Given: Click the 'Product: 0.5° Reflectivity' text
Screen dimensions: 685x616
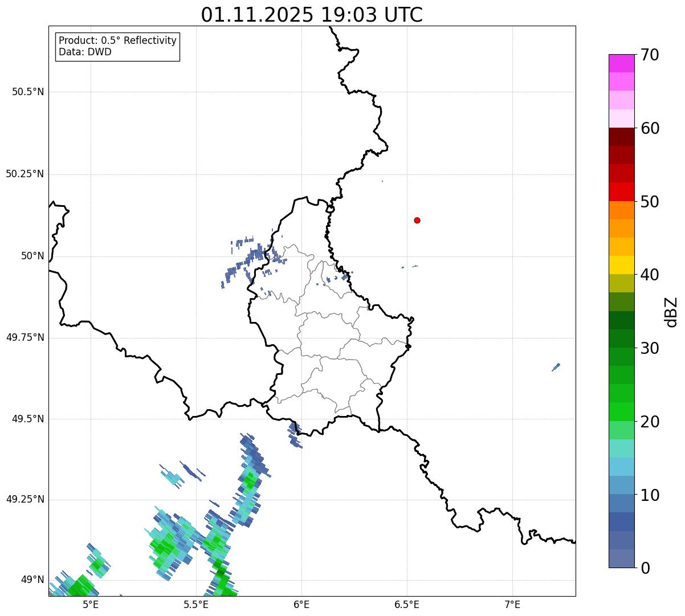Looking at the screenshot, I should coord(118,41).
